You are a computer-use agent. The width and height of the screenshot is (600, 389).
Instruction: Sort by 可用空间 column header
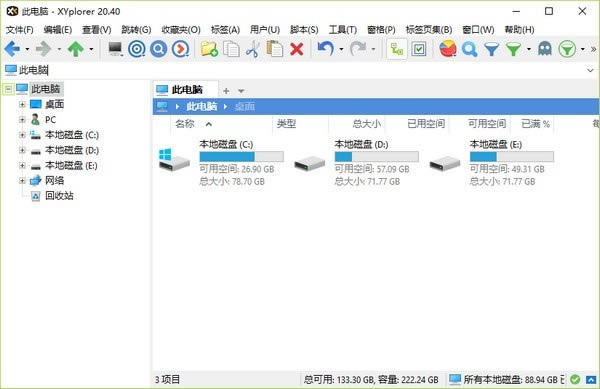487,124
